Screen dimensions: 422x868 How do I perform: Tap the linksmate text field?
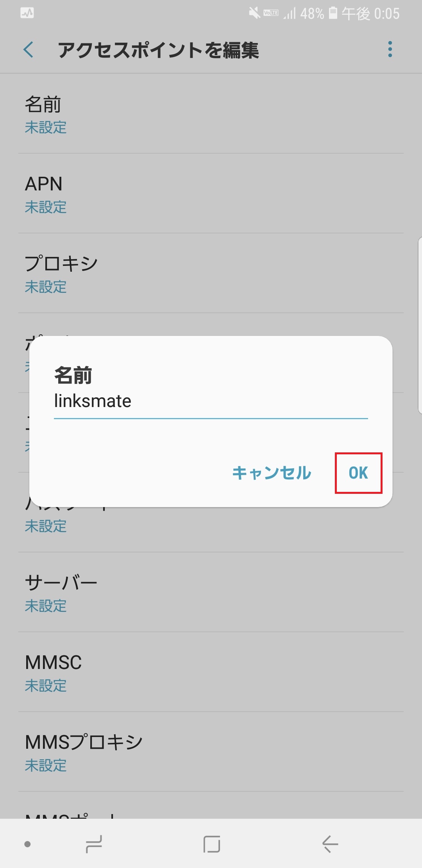coord(211,401)
